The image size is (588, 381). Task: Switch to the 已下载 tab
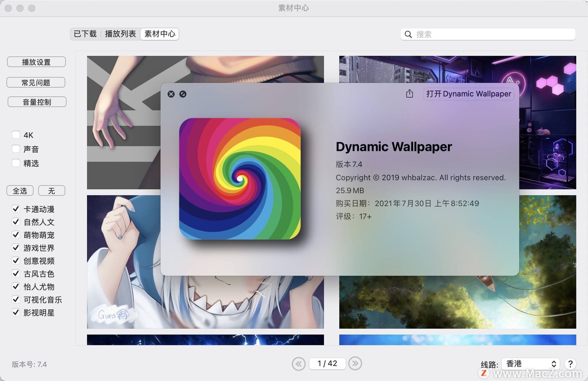pos(85,34)
